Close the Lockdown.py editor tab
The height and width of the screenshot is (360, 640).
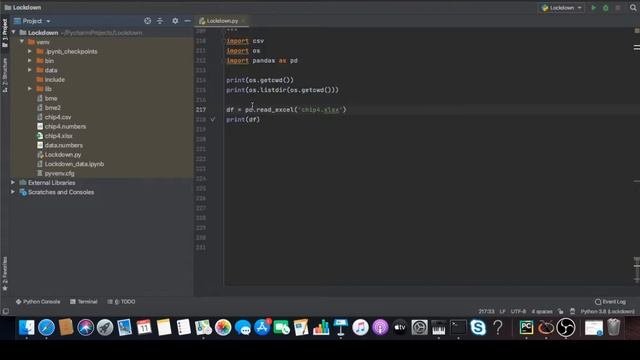coord(243,21)
